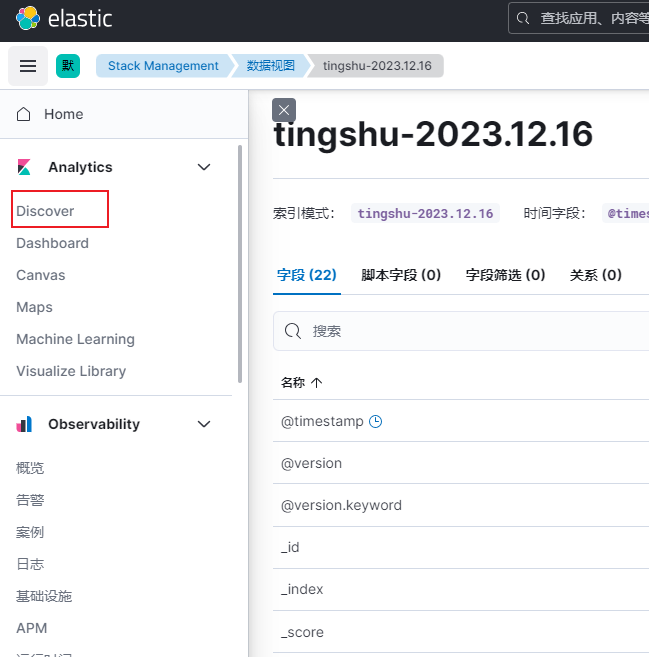
Task: Switch to 脚本字段 (0) tab
Action: point(401,275)
